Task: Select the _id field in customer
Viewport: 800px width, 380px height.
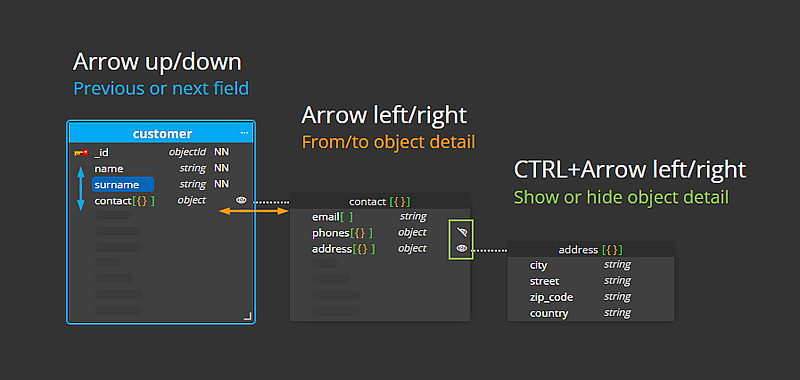Action: click(101, 153)
